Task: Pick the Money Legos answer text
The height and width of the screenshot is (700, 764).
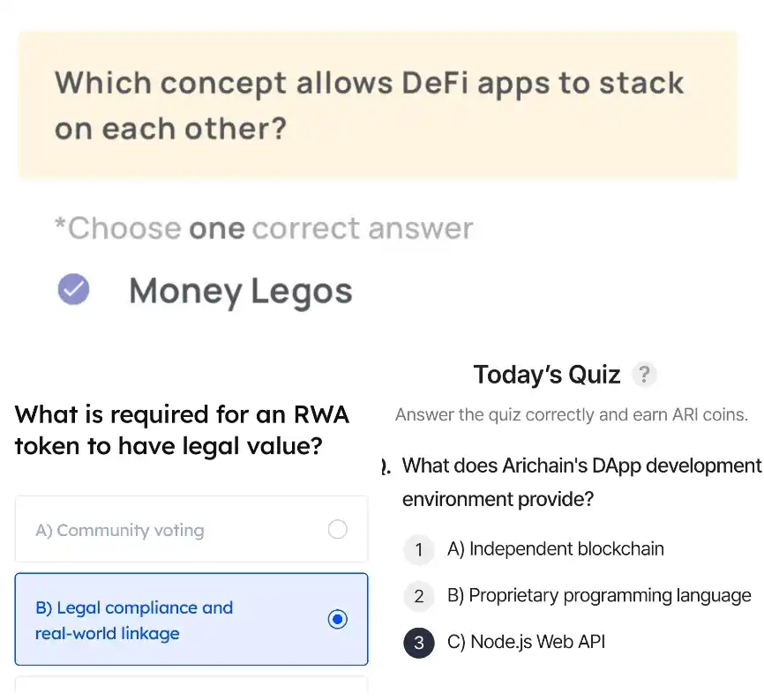Action: pyautogui.click(x=241, y=291)
